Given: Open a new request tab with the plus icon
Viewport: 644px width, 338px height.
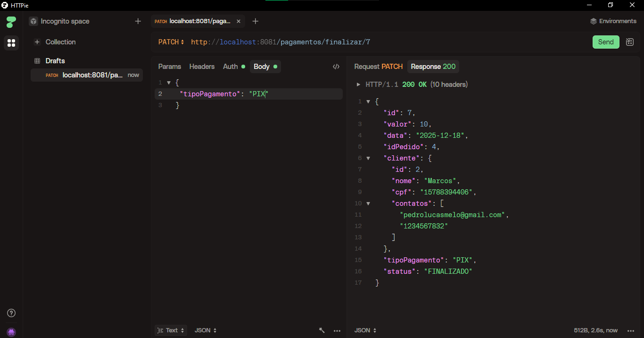Looking at the screenshot, I should tap(255, 21).
